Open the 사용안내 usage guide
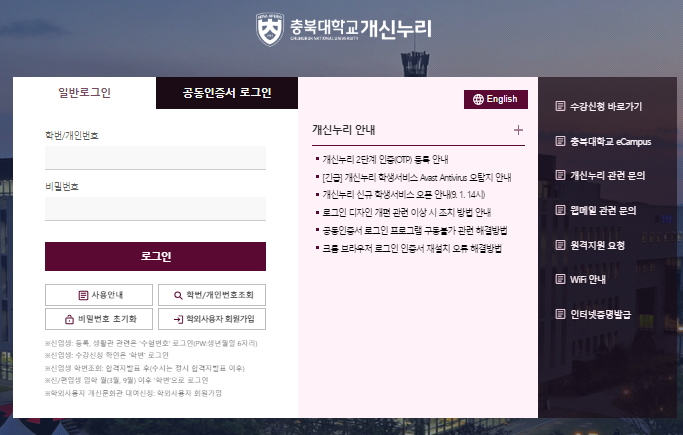 pos(99,295)
